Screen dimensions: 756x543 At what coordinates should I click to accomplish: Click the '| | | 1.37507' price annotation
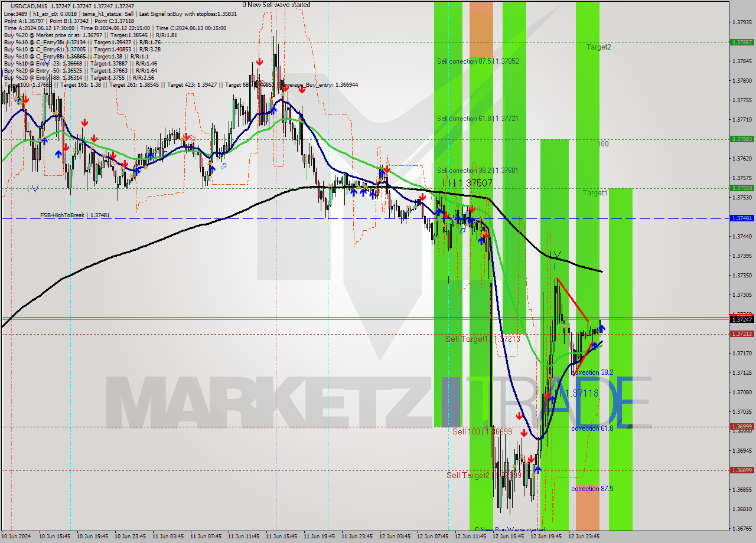coord(467,184)
